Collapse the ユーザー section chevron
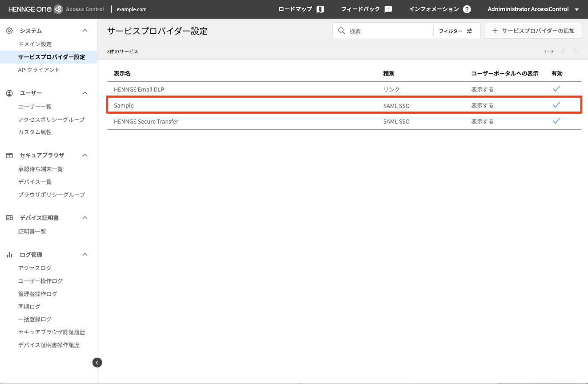 (85, 93)
